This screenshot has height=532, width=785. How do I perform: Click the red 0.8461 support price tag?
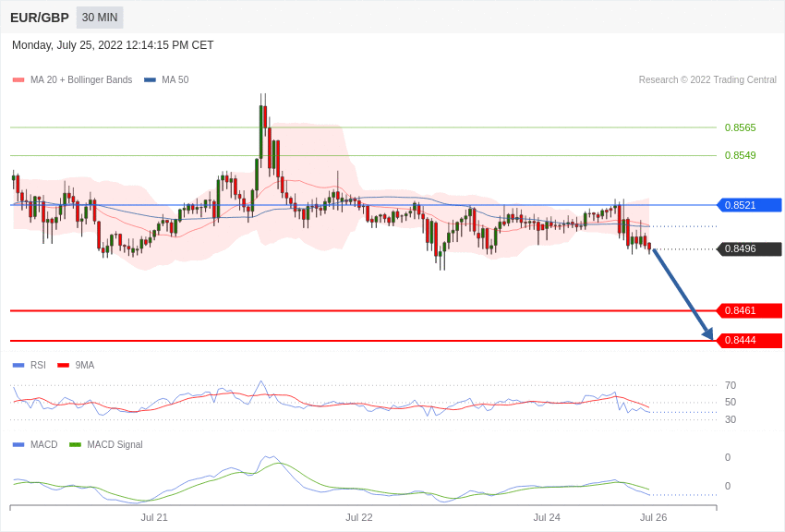(749, 310)
